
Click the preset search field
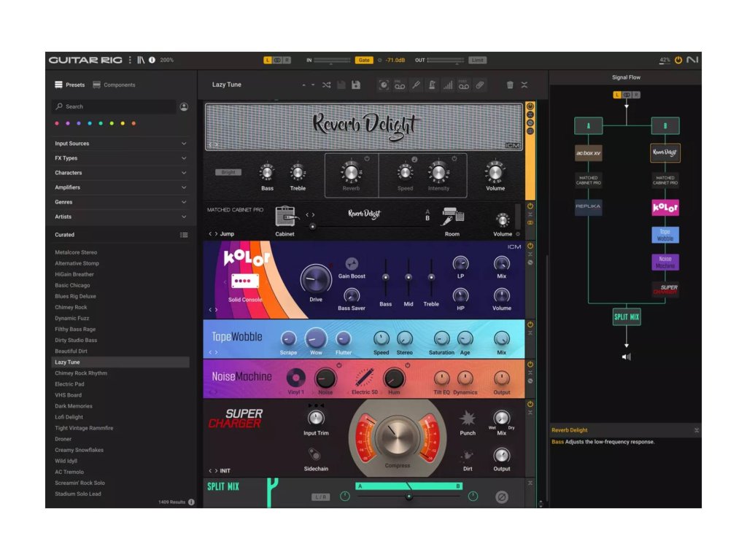(x=113, y=106)
